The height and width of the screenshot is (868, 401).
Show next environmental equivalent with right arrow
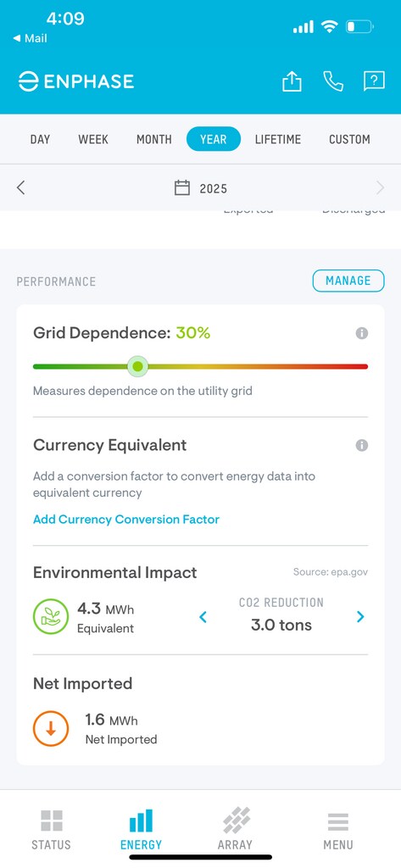[360, 617]
